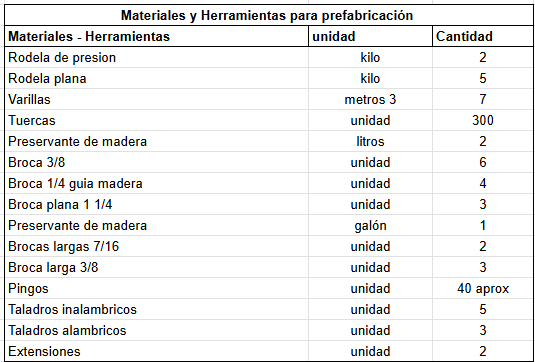The height and width of the screenshot is (362, 535).
Task: Select the 'Broca 1/4 guia madera' cell
Action: (x=157, y=184)
